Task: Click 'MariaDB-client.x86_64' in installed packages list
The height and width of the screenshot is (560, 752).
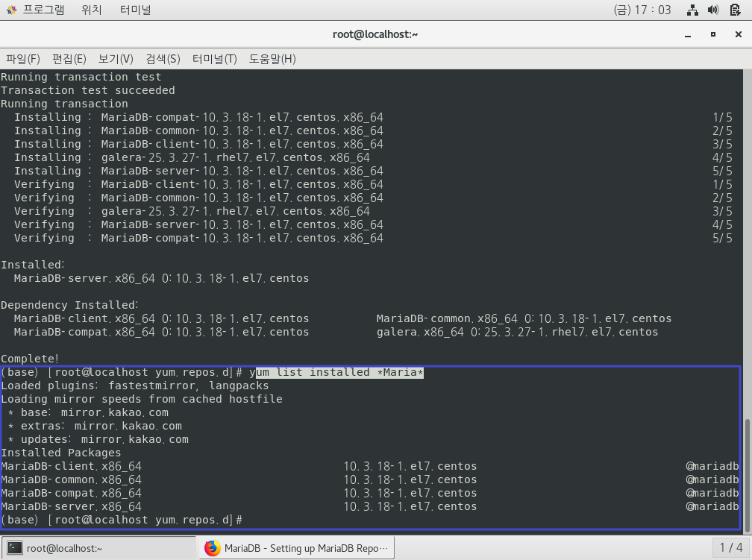Action: 71,466
